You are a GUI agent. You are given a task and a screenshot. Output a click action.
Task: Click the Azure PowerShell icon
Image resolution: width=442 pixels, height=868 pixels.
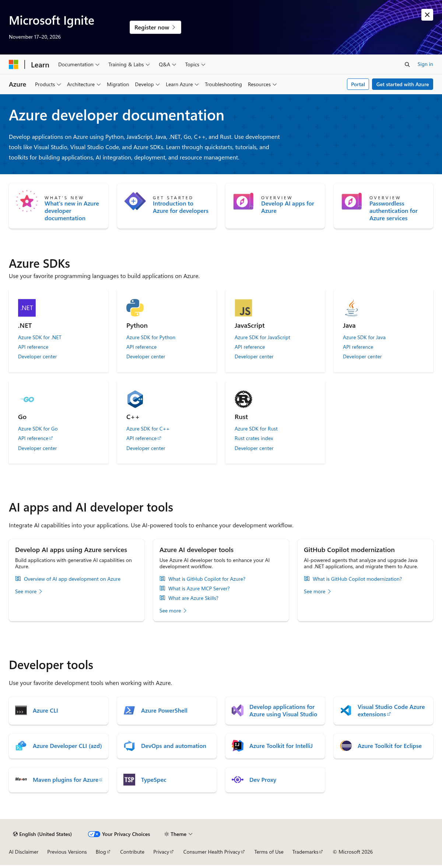(129, 710)
